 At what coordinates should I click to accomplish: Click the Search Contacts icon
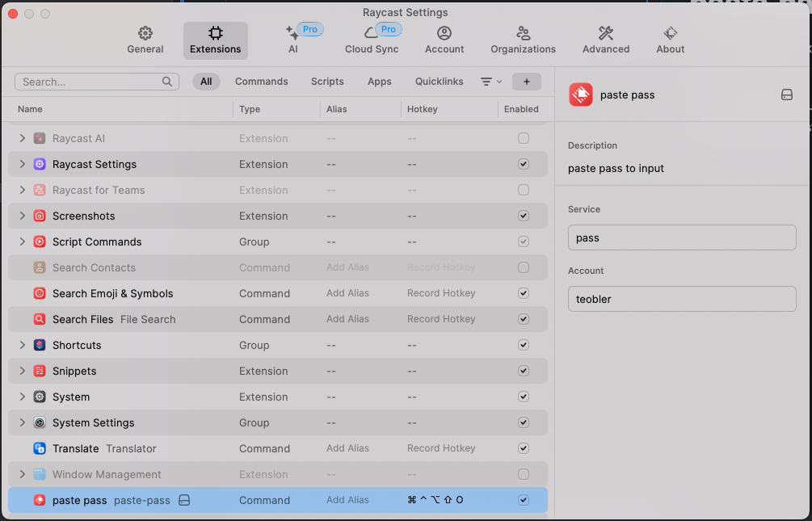[40, 267]
